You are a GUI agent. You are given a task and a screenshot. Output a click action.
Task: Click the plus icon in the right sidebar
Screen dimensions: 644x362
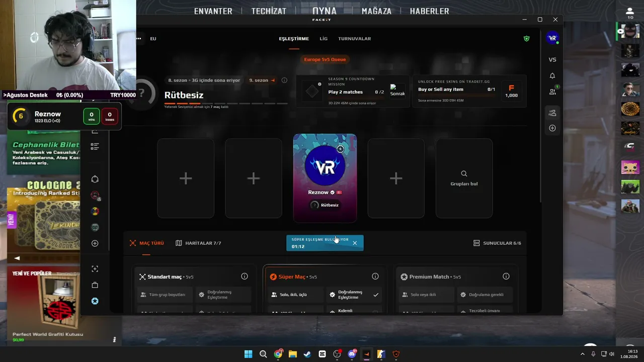552,128
